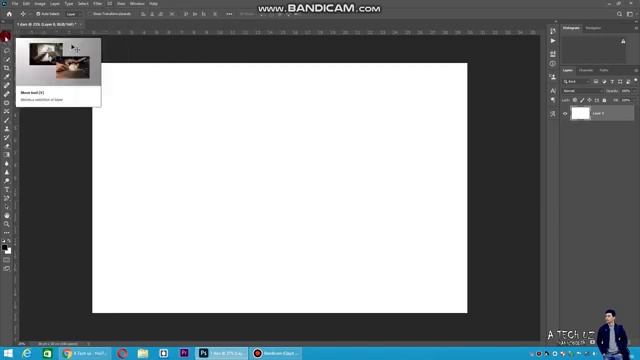Switch to the Navigator tab
640x360 pixels.
593,28
